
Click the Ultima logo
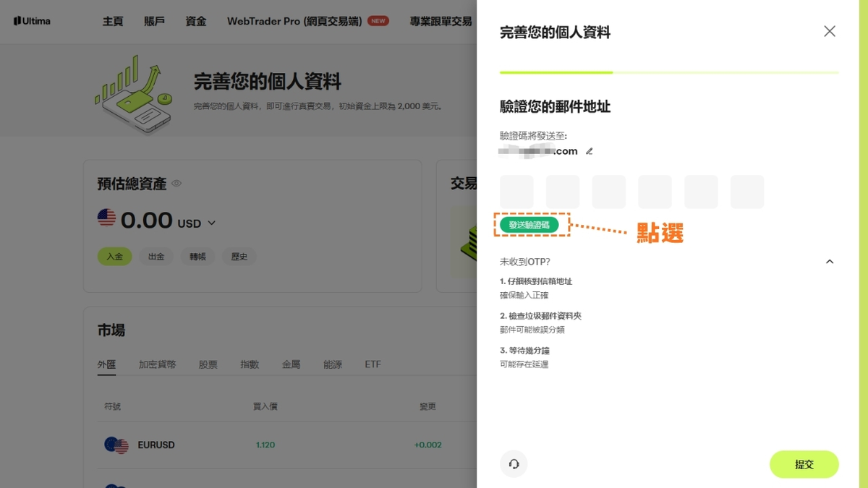32,21
